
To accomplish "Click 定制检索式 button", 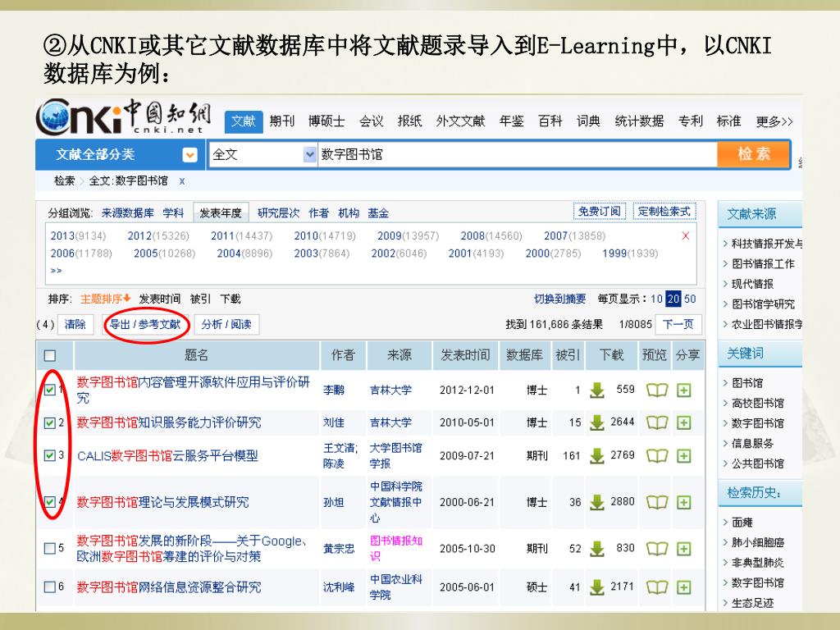I will click(x=664, y=212).
